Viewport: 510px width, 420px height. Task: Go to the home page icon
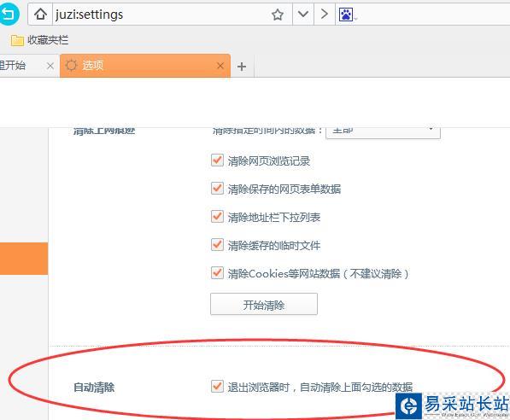(40, 14)
